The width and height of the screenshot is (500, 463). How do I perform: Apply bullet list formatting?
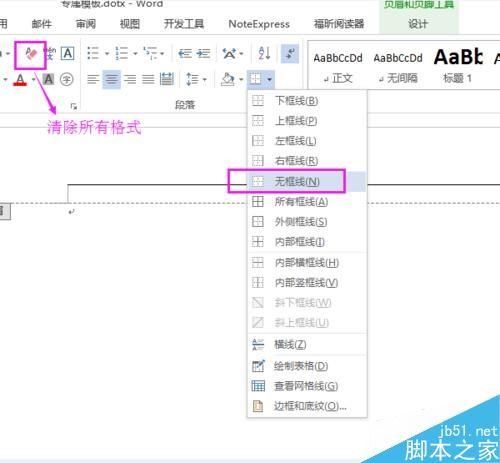click(x=93, y=53)
